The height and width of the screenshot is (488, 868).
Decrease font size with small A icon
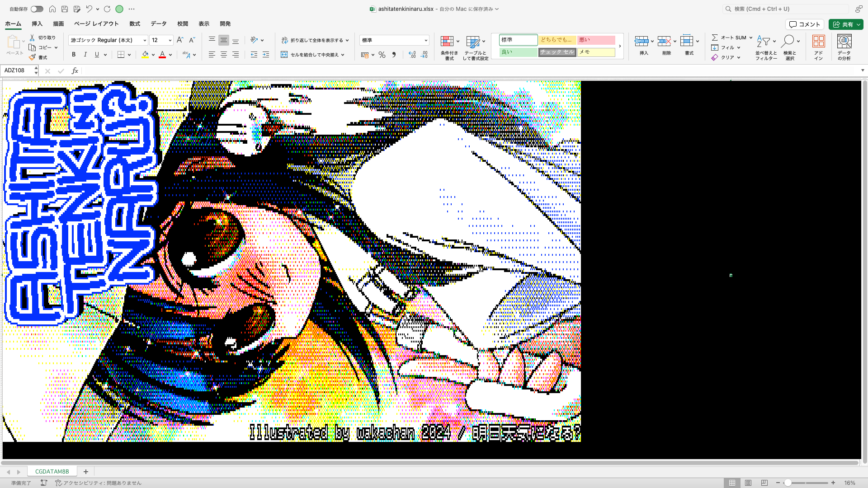point(192,40)
